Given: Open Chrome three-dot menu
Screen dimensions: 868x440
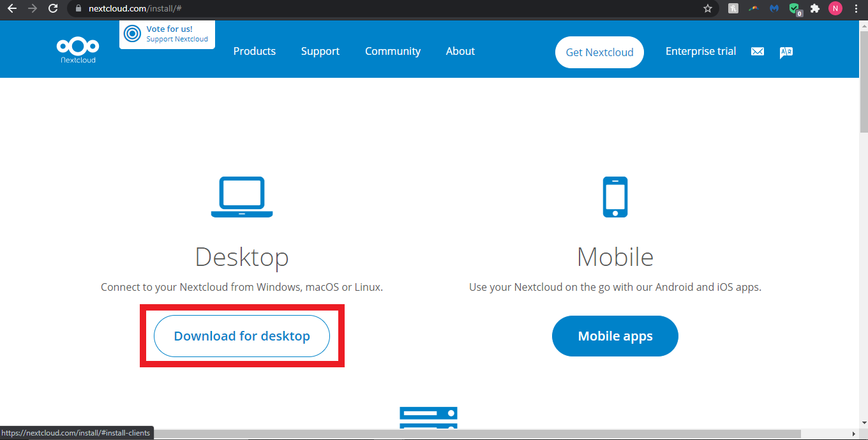Looking at the screenshot, I should (x=856, y=9).
